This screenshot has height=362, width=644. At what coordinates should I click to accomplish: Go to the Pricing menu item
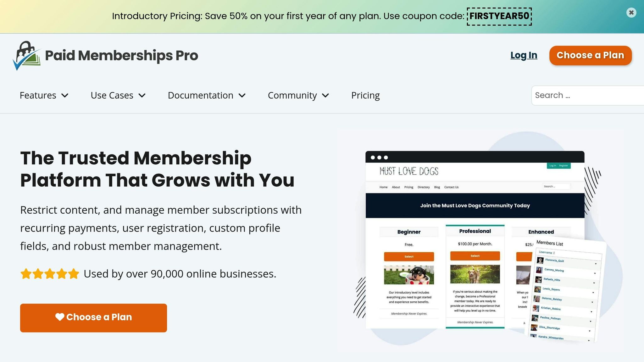[365, 96]
